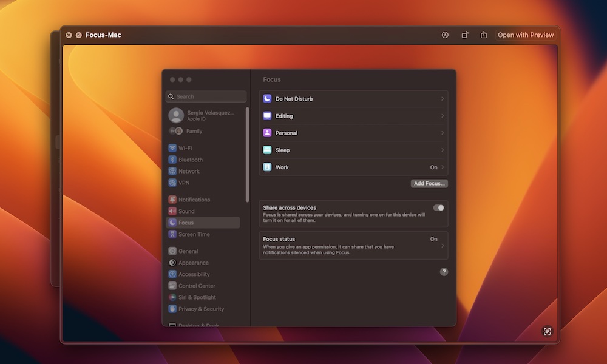Select the Control Center icon in sidebar
This screenshot has height=364, width=607.
172,286
